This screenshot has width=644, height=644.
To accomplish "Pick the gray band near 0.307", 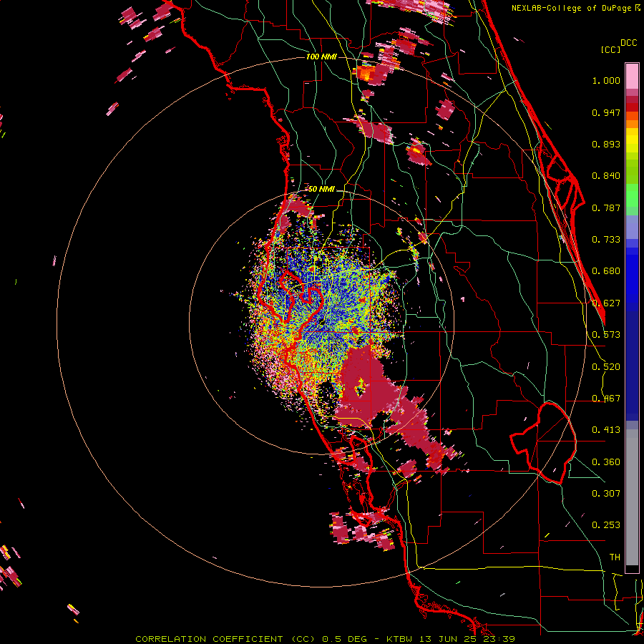I will 632,497.
